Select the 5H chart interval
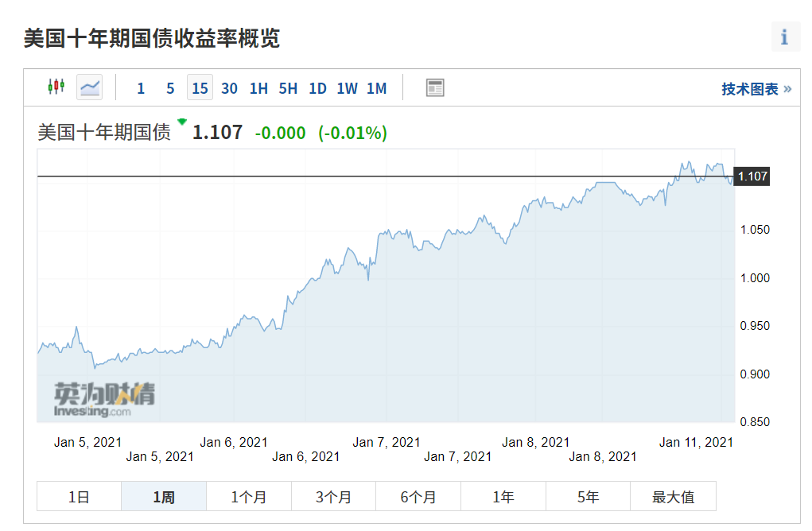Viewport: 812px width, 531px height. point(287,88)
